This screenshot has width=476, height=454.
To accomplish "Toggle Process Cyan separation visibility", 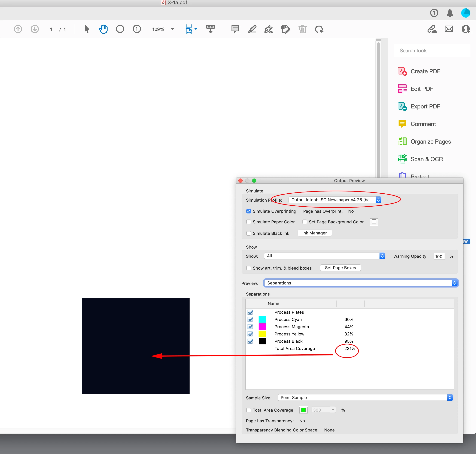I will tap(250, 319).
